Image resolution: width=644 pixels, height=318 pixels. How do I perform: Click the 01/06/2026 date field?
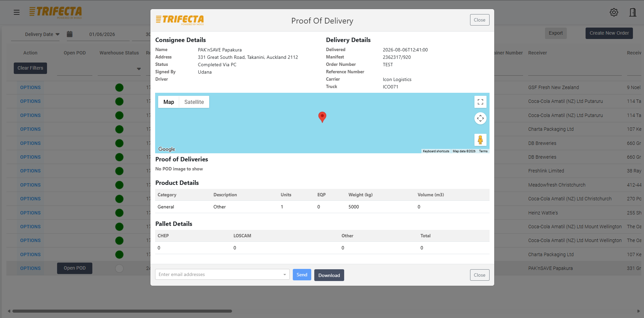point(102,34)
